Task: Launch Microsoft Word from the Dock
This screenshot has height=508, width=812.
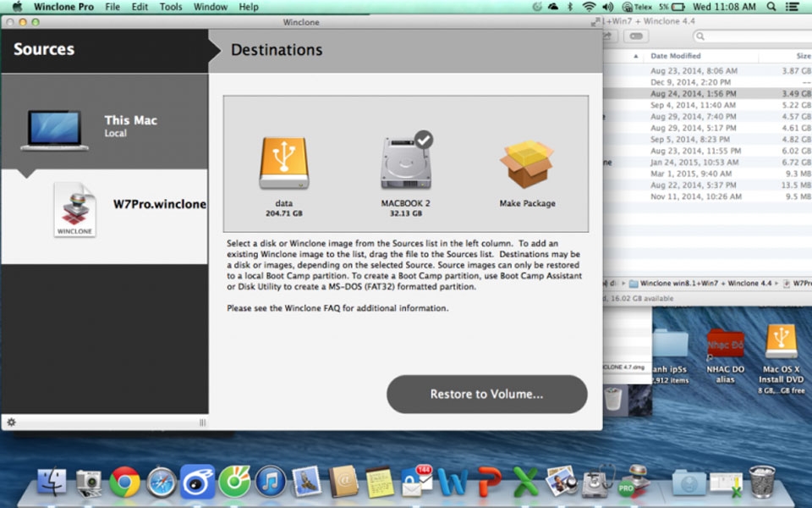Action: (452, 482)
